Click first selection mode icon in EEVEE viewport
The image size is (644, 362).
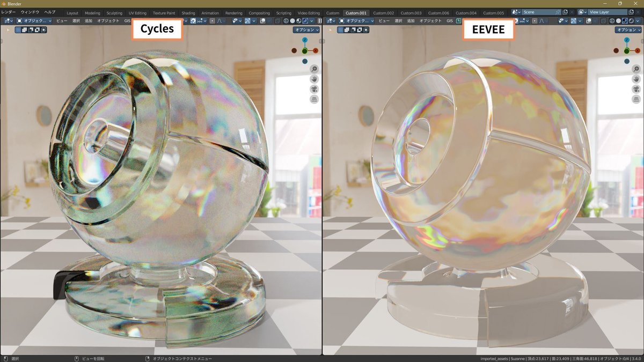pyautogui.click(x=340, y=30)
